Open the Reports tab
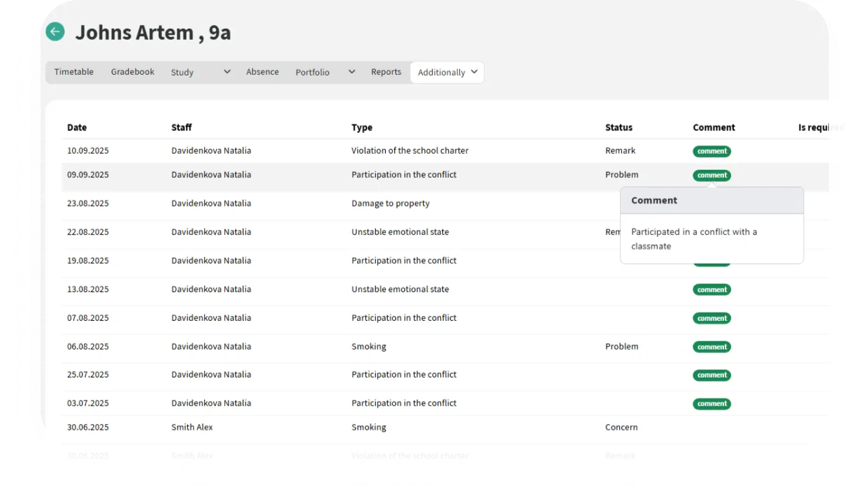 (386, 72)
